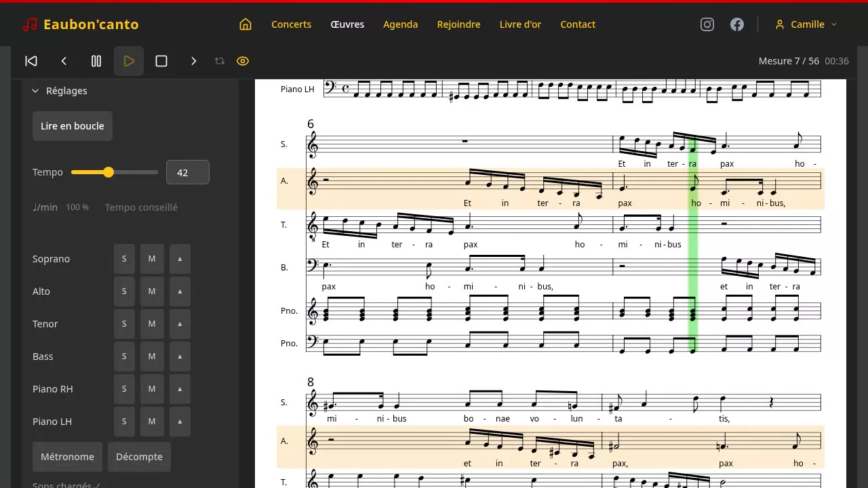Open the Camille user menu
This screenshot has width=868, height=488.
(x=806, y=24)
